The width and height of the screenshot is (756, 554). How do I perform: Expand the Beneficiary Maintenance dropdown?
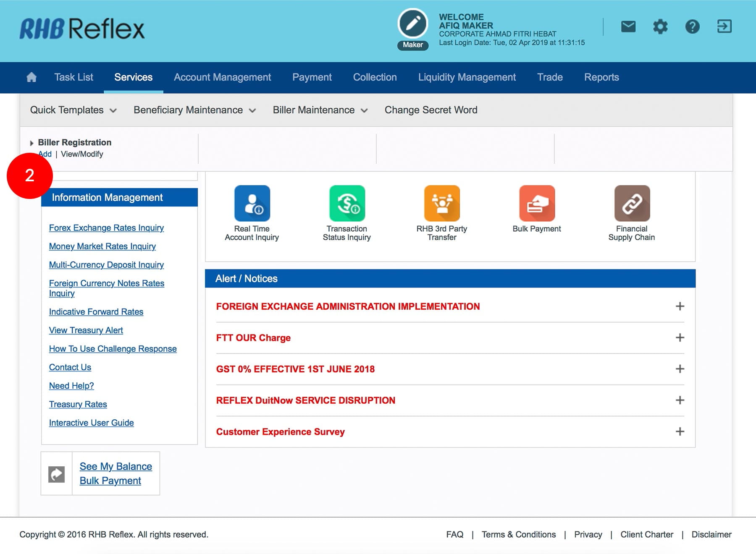tap(194, 110)
